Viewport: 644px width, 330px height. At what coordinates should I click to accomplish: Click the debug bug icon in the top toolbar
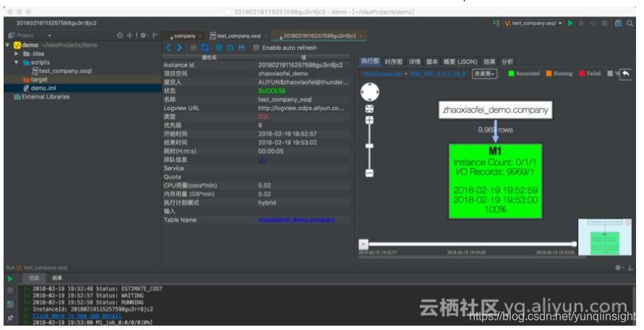(581, 23)
